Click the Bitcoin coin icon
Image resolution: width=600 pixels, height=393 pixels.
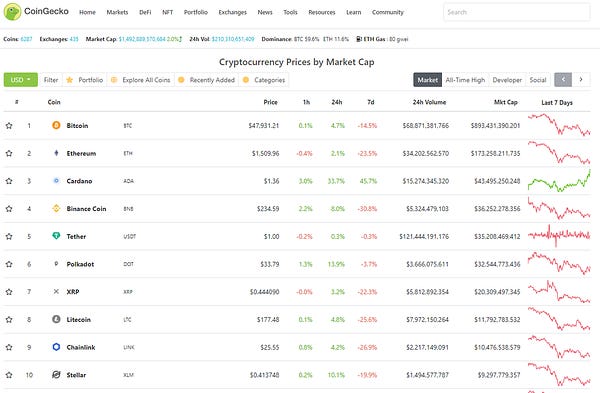(56, 125)
